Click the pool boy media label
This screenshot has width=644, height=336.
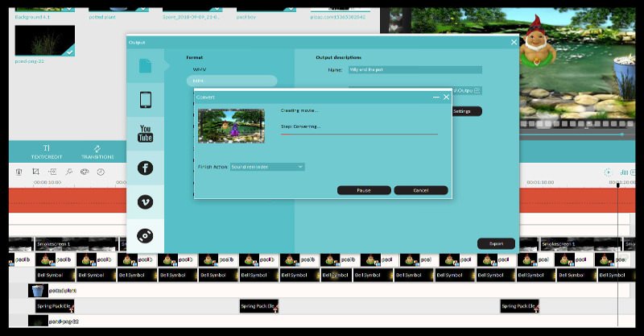pos(246,17)
